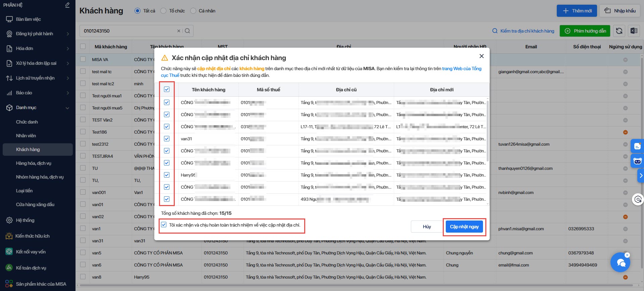
Task: Uncheck the checkbox of the 493 Ngu address row
Action: pos(167,199)
